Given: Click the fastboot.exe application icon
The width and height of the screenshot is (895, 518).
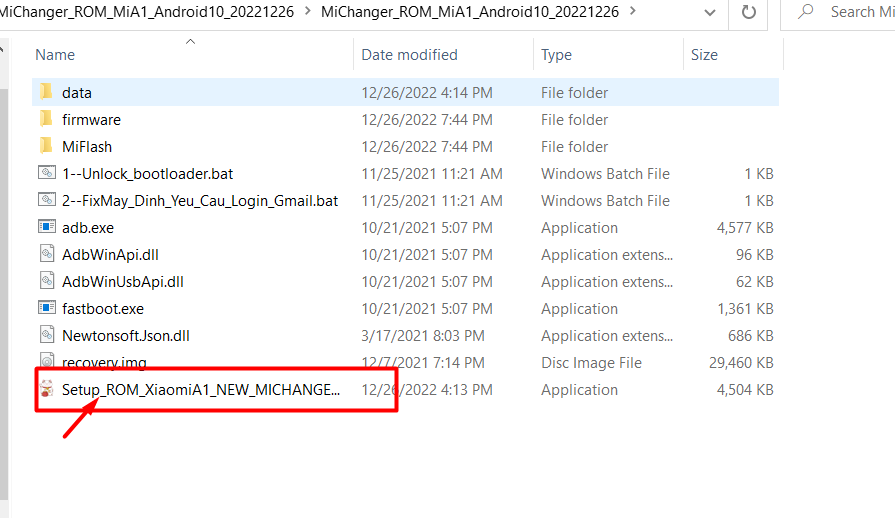Looking at the screenshot, I should [46, 308].
